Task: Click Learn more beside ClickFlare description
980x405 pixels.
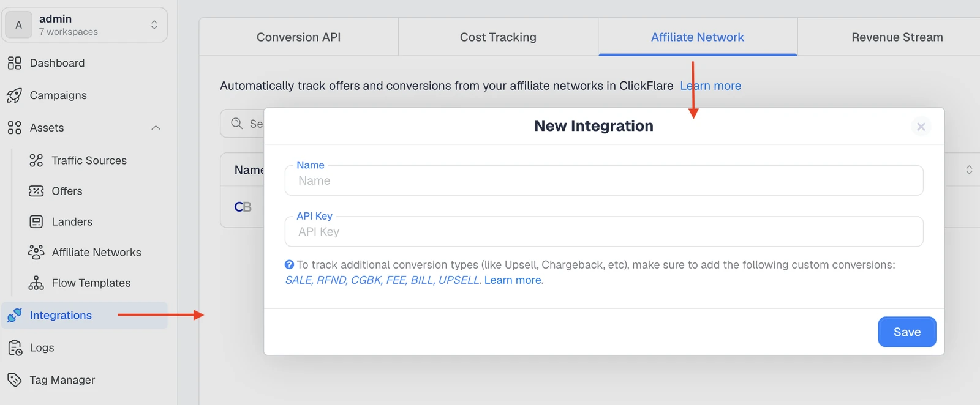Action: 710,86
